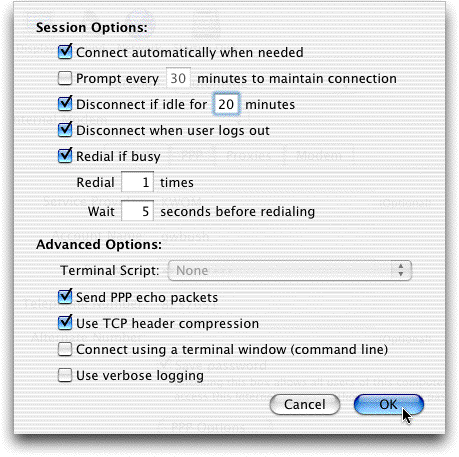Uncheck Disconnect when user logs out
The height and width of the screenshot is (457, 459).
[x=65, y=130]
